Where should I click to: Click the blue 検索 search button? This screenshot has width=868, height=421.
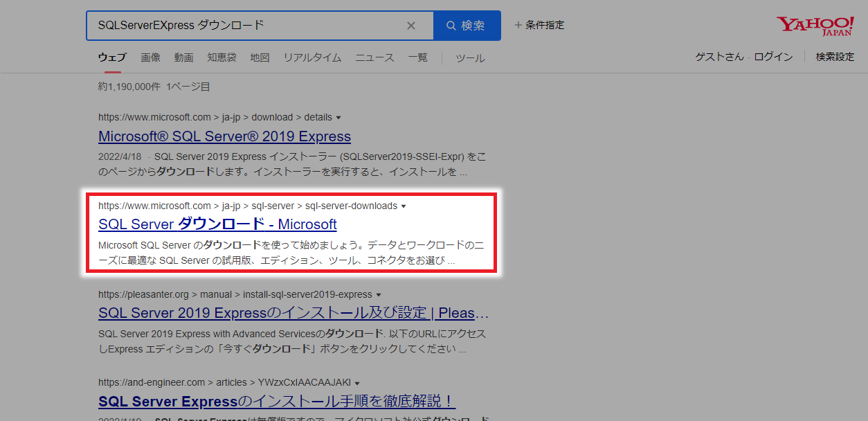point(467,26)
